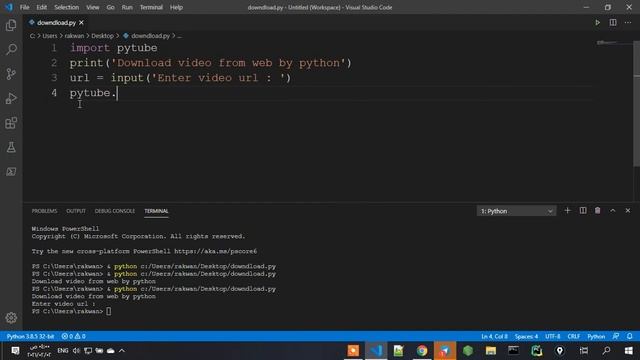Image resolution: width=640 pixels, height=360 pixels.
Task: Open the Edit menu
Action: [x=42, y=7]
